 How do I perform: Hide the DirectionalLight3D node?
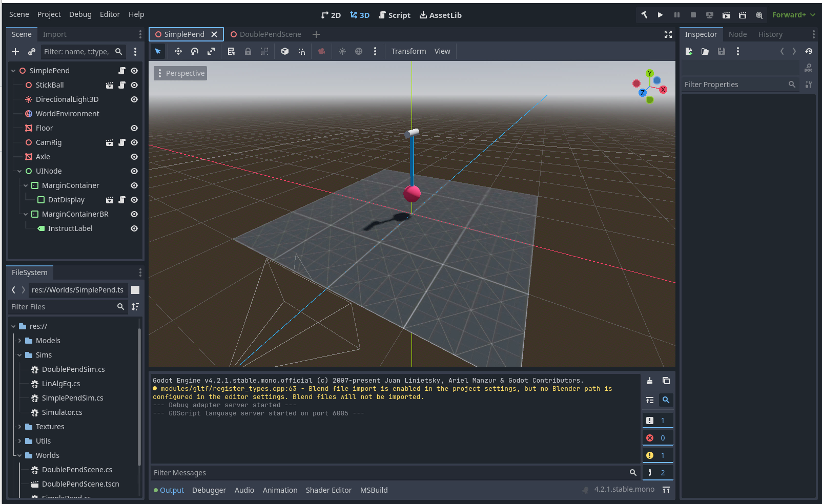(134, 99)
